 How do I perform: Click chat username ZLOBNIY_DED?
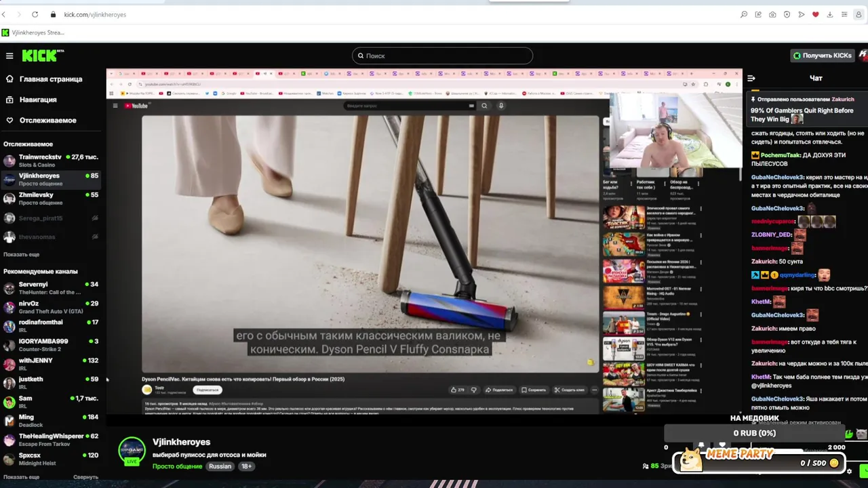771,235
